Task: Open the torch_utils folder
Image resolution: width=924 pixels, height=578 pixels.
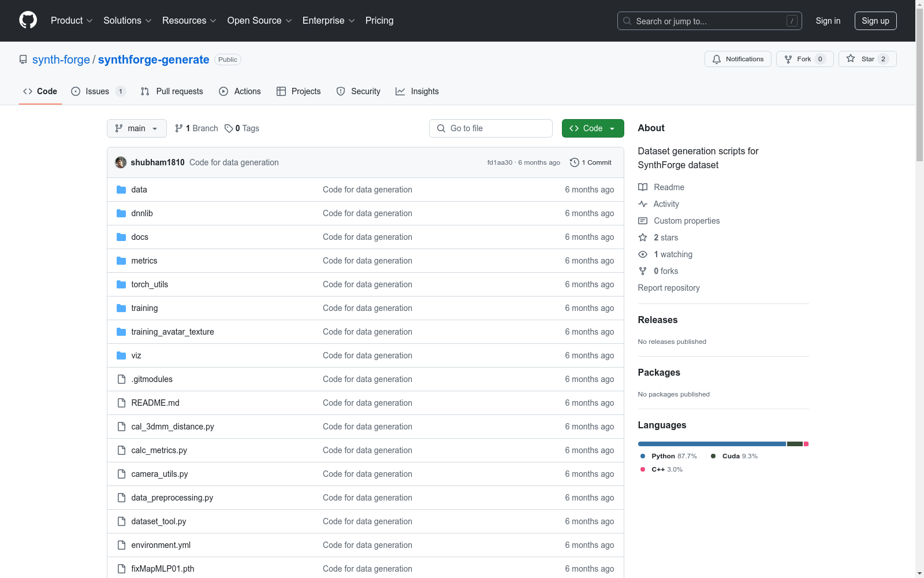Action: [x=150, y=284]
